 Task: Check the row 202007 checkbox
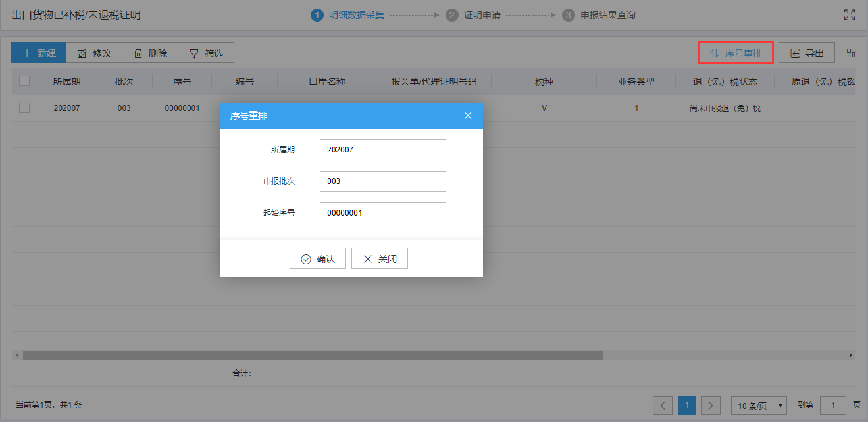(24, 108)
